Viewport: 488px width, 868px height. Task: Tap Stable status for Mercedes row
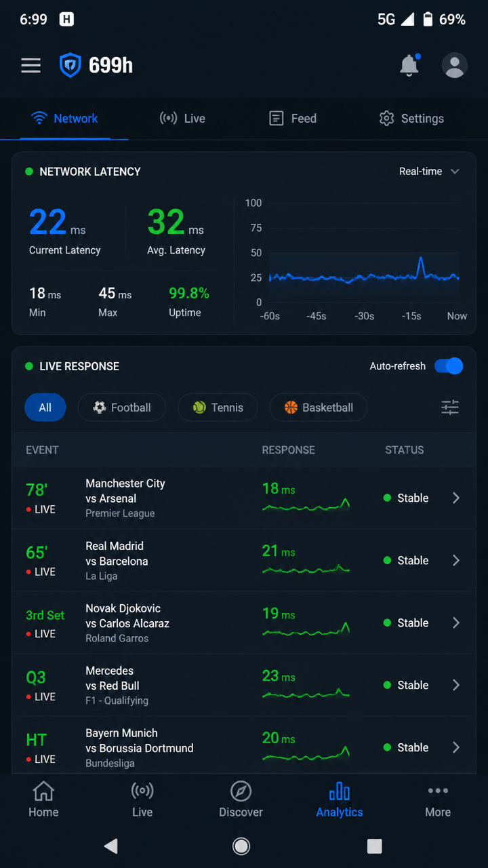pos(406,685)
